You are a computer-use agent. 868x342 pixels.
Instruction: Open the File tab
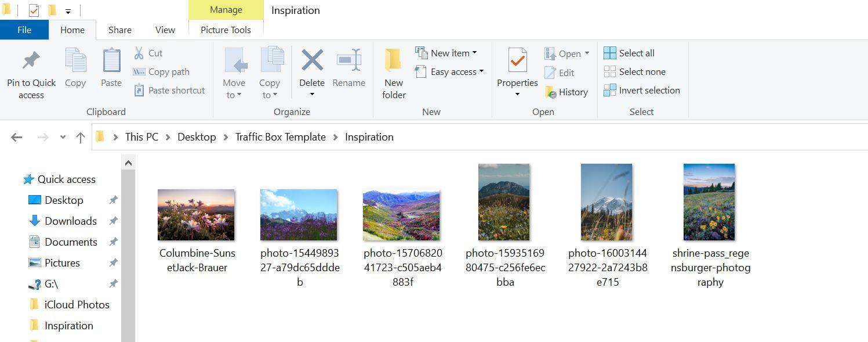24,30
